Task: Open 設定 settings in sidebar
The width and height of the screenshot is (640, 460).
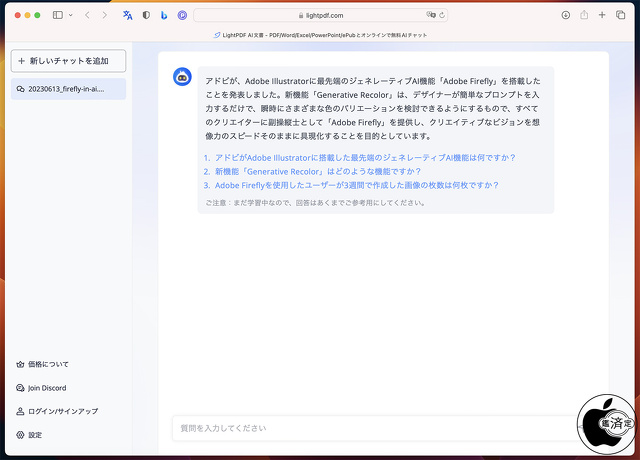Action: (29, 435)
